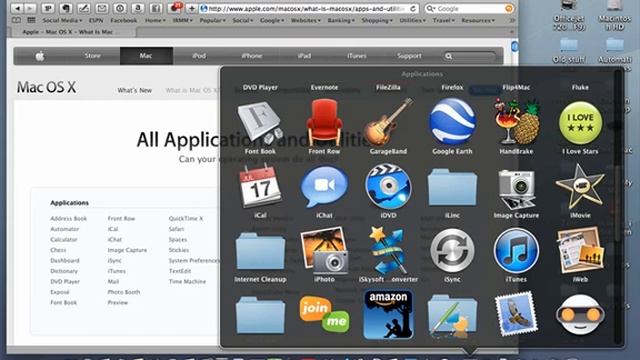Launch iWeb from the stack
Image resolution: width=640 pixels, height=360 pixels.
[x=580, y=251]
